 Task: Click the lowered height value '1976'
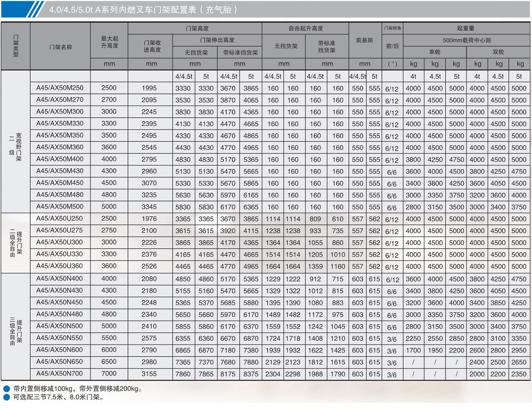[x=149, y=218]
